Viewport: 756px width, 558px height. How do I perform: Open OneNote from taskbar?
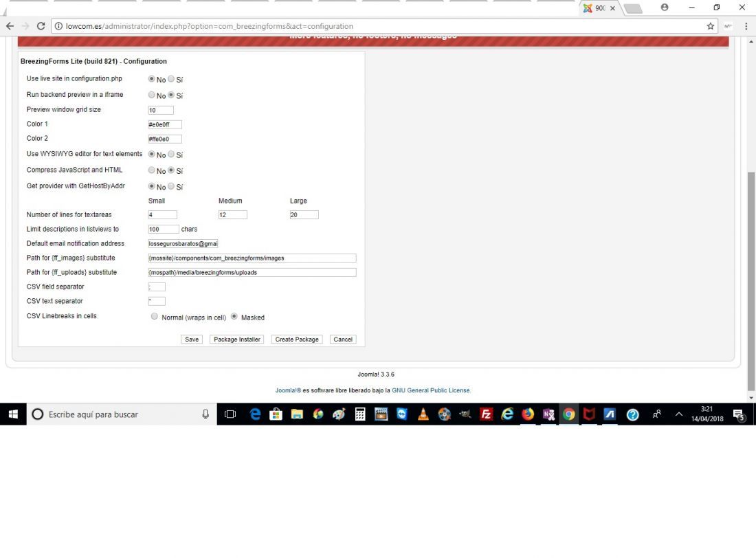tap(548, 414)
